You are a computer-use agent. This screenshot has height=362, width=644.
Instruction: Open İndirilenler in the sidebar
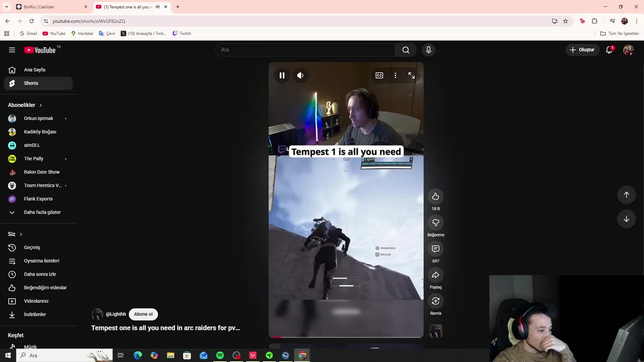38,314
